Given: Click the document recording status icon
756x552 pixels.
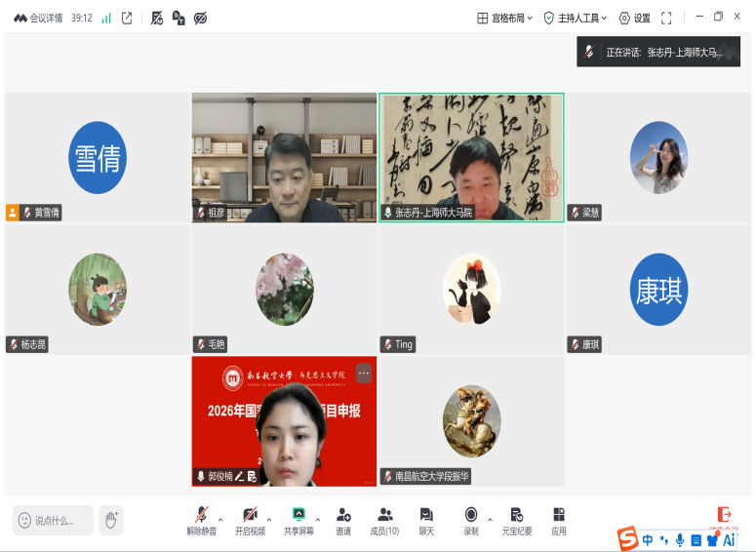Looking at the screenshot, I should (x=157, y=19).
